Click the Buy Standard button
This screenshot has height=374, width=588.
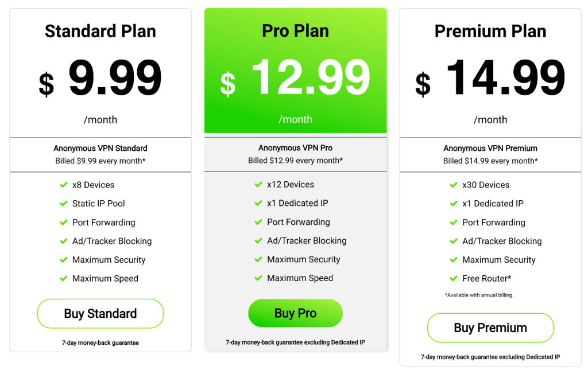(100, 314)
